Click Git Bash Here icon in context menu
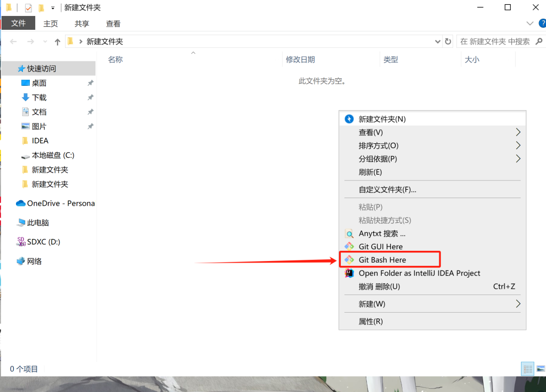This screenshot has height=392, width=546. click(x=349, y=260)
